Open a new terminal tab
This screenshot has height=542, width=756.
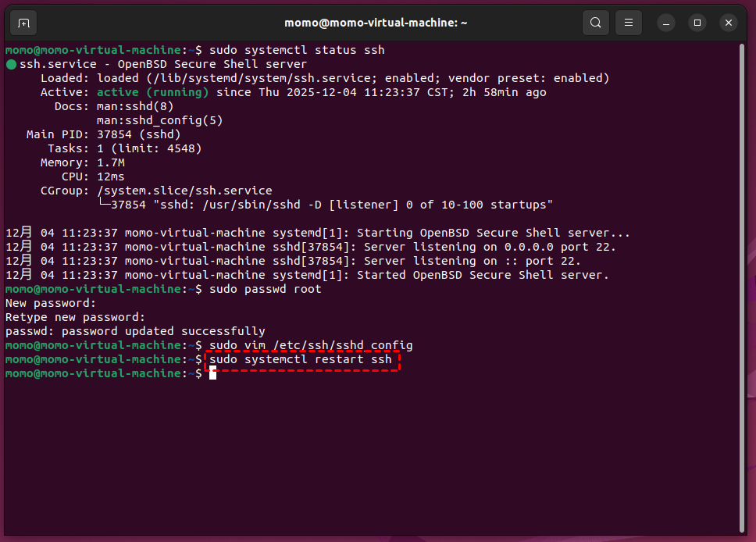point(23,22)
